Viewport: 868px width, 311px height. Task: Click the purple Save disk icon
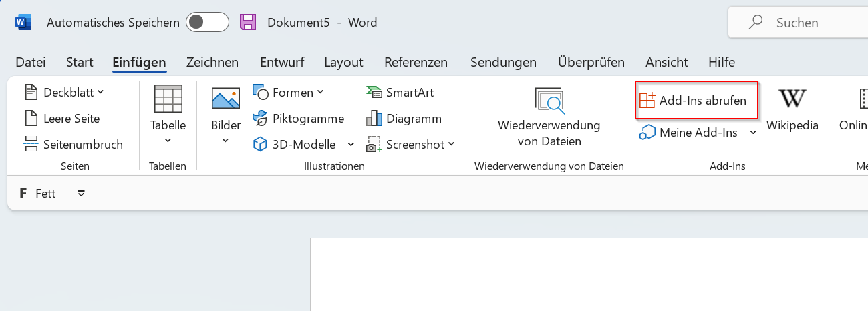(x=248, y=23)
